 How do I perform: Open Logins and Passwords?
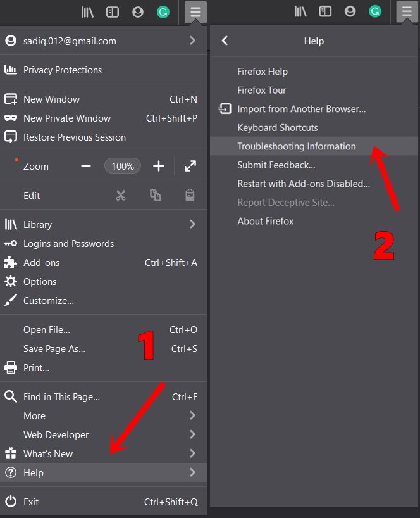click(103, 243)
